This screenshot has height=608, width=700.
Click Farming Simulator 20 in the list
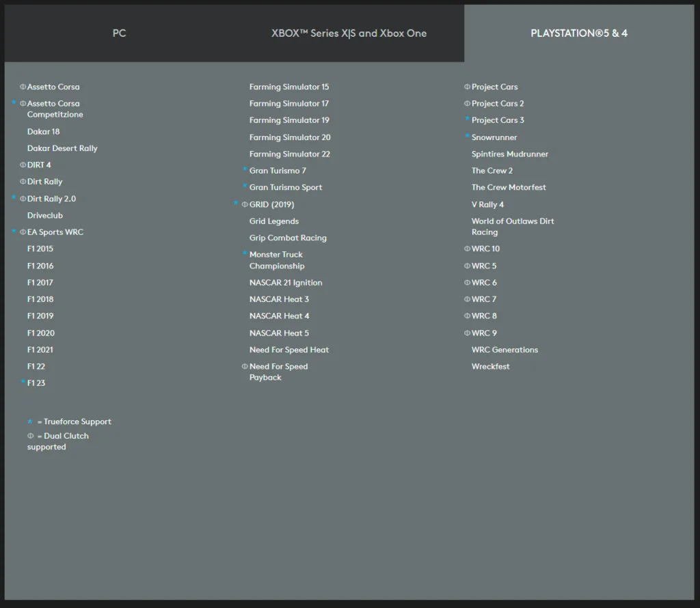[x=290, y=137]
